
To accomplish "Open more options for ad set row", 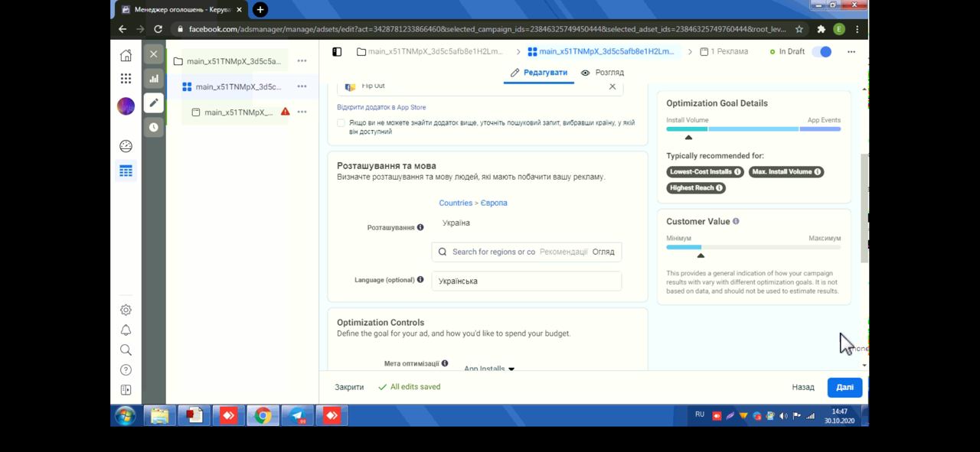I will pyautogui.click(x=302, y=86).
